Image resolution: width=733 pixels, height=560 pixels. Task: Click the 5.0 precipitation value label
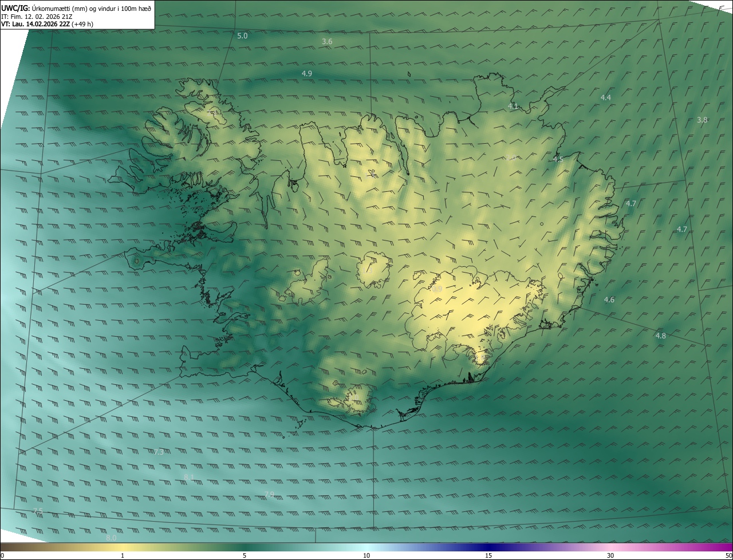(242, 36)
